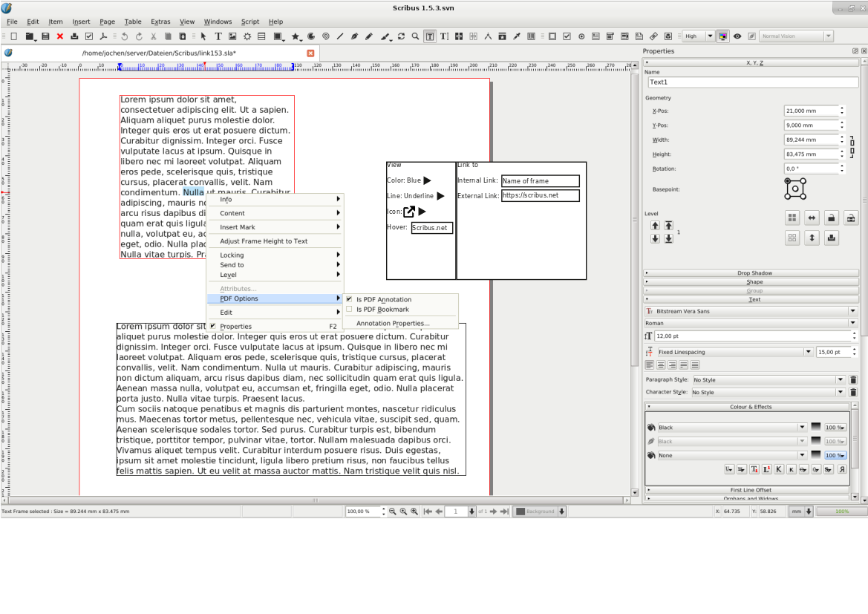This screenshot has width=868, height=614.
Task: Check the Is PDF Bookmark option
Action: click(x=349, y=310)
